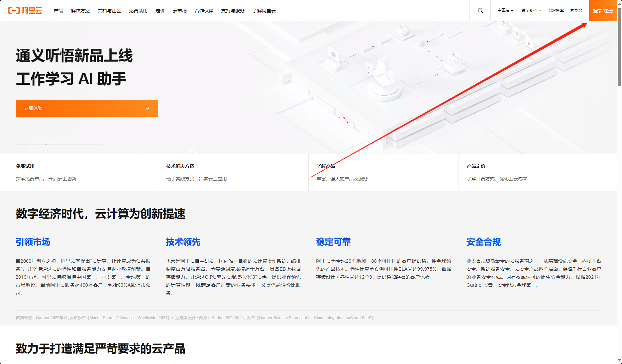
Task: Expand the 联系我们 dropdown
Action: [x=531, y=10]
